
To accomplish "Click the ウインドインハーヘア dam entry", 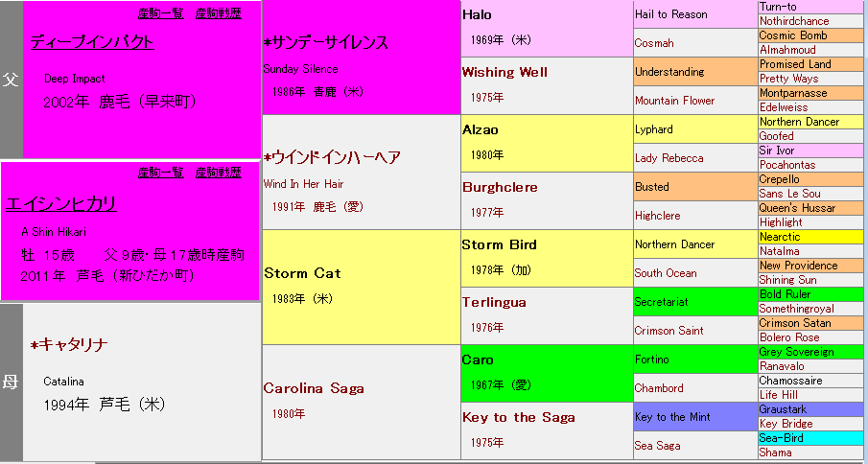I will tap(332, 158).
